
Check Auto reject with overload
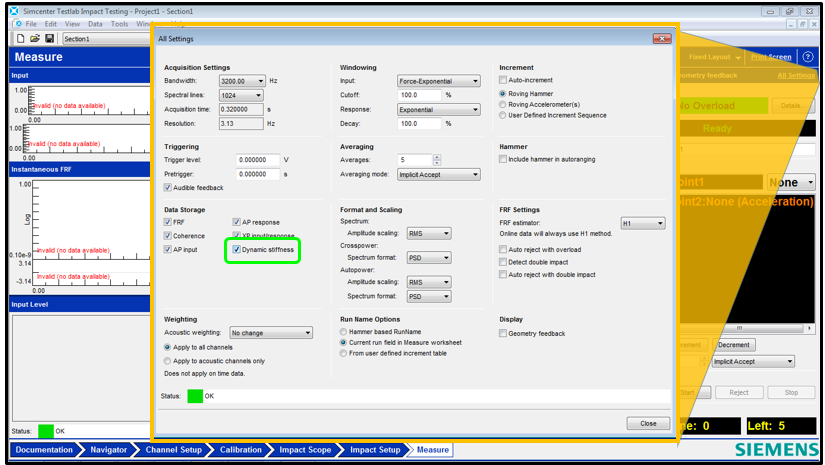click(503, 250)
